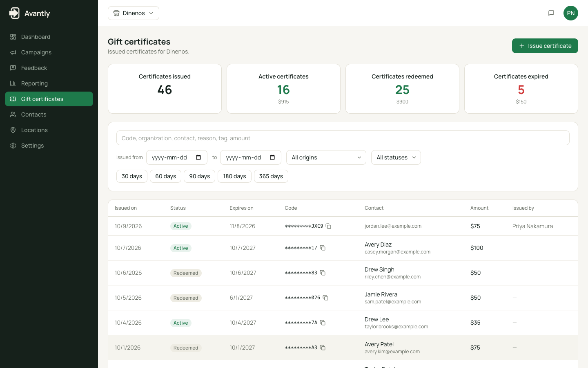Click the Certificates expired stat card
588x368 pixels.
tap(521, 89)
